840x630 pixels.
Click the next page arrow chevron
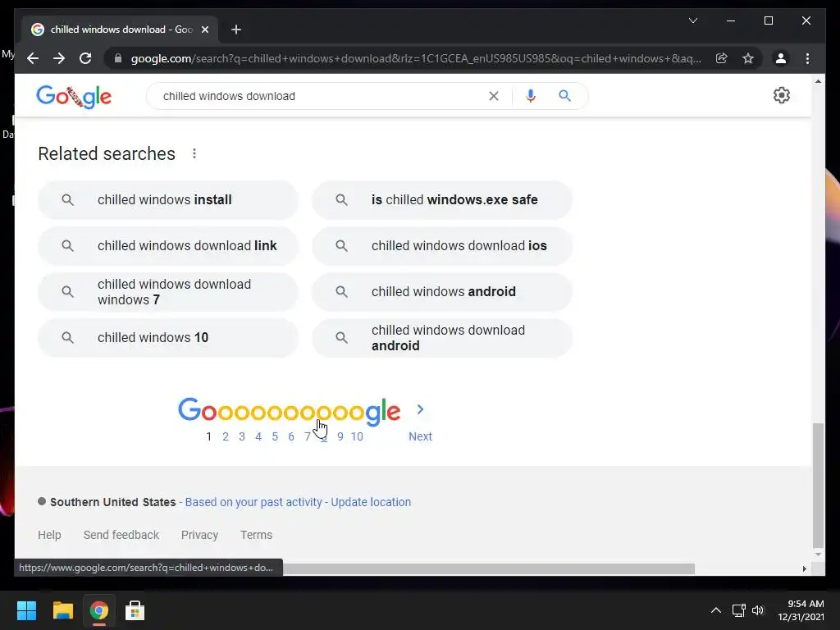pyautogui.click(x=421, y=410)
